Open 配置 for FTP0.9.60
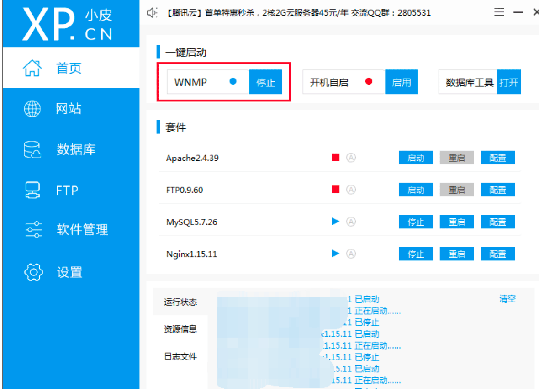The width and height of the screenshot is (539, 392). coord(498,190)
